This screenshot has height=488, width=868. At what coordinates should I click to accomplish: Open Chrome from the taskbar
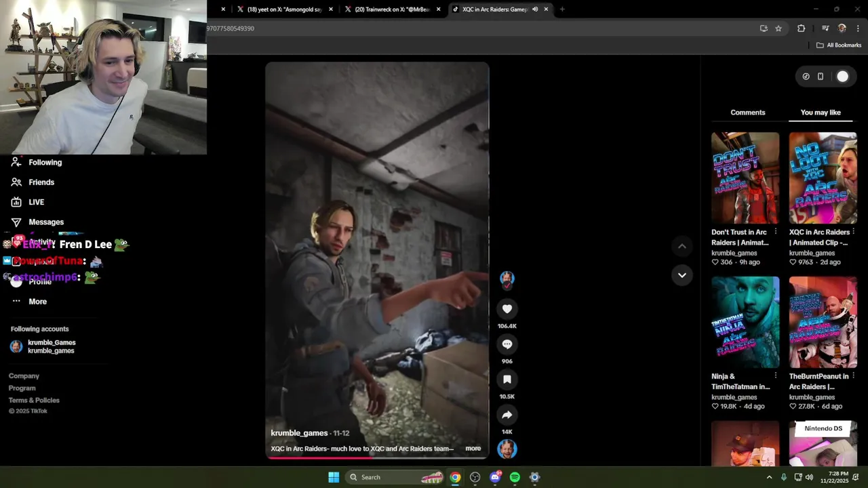455,477
